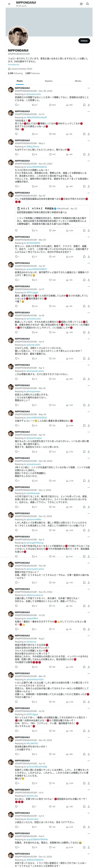Open replies on the Nov 20, 2024 post
The width and height of the screenshot is (98, 868).
coord(16,186)
